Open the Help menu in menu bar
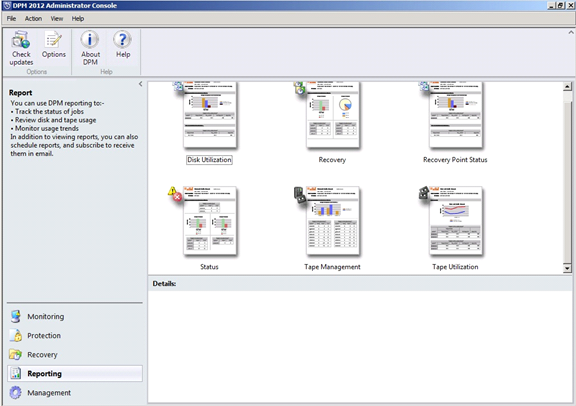This screenshot has height=406, width=576. [x=78, y=18]
